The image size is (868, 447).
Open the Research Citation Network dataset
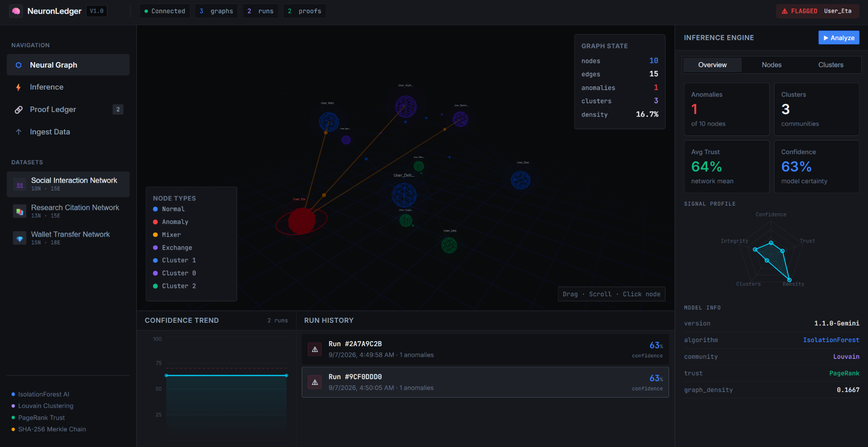pos(68,211)
